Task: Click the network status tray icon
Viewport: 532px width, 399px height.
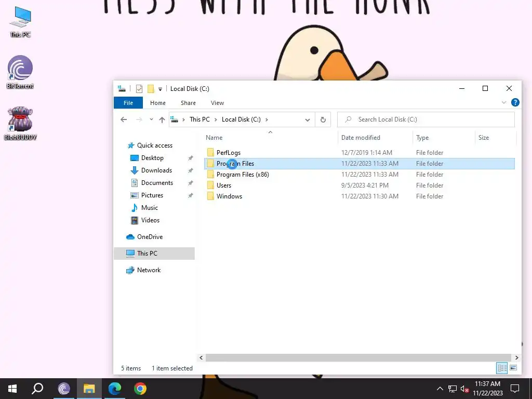Action: click(x=453, y=389)
